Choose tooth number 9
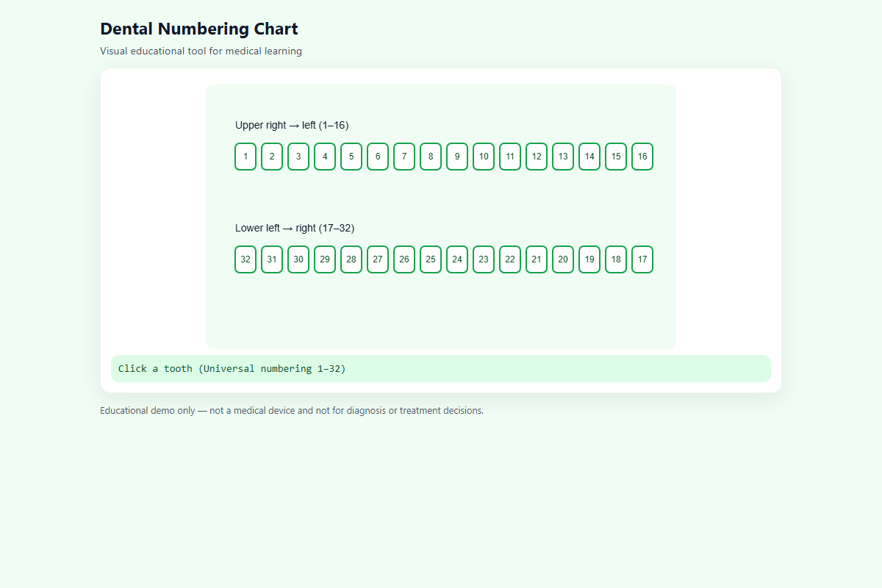The image size is (882, 588). tap(457, 157)
